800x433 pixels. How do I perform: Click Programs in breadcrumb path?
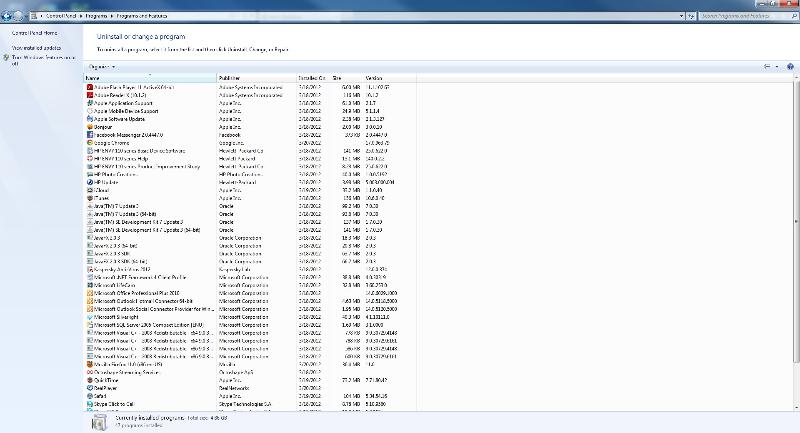[x=96, y=16]
